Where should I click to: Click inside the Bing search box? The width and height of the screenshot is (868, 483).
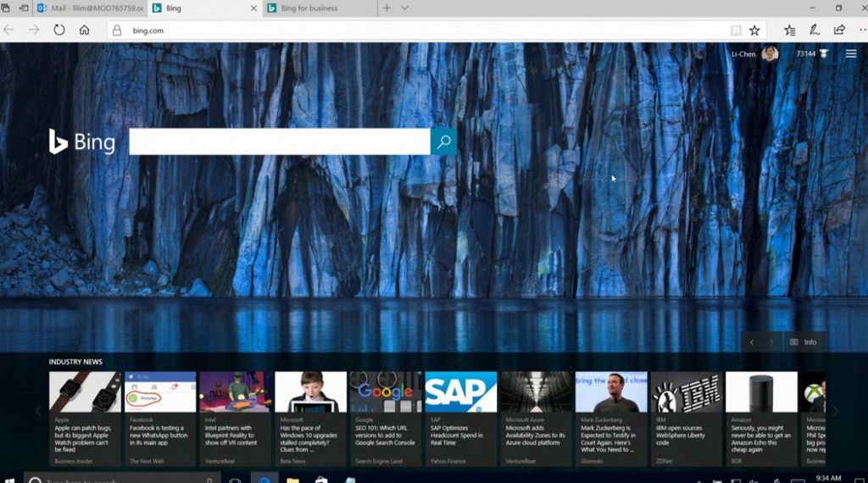coord(280,142)
